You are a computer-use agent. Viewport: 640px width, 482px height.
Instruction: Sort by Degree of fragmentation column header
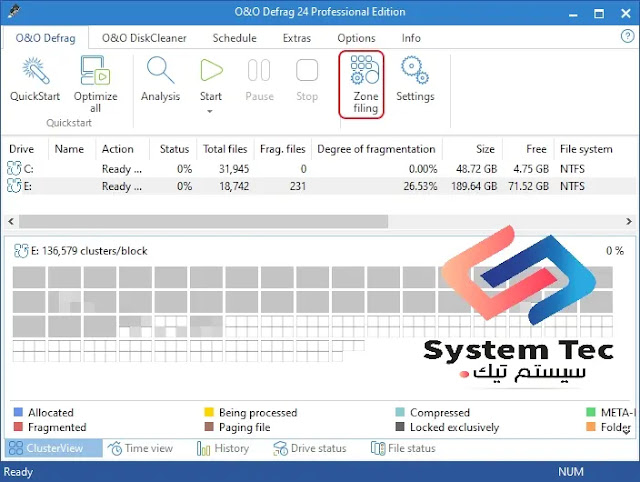tap(376, 149)
